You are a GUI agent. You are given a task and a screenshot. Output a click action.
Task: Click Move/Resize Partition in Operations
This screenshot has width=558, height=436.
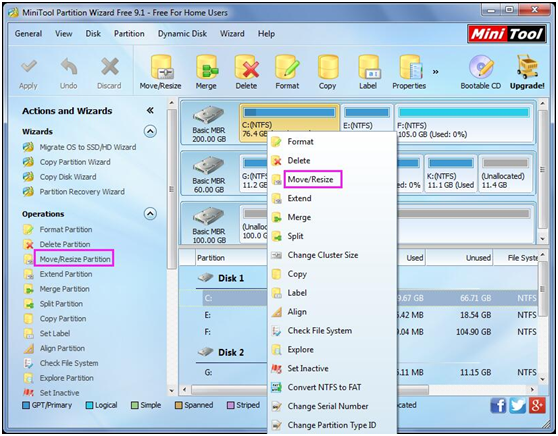coord(75,259)
